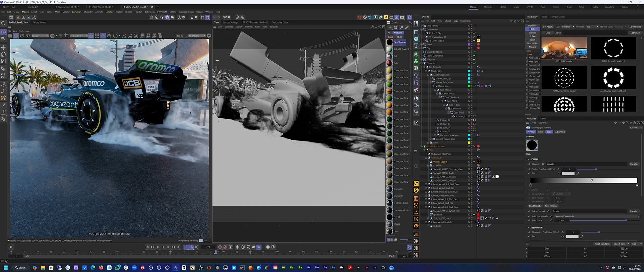Viewport: 644px width, 272px height.
Task: Open the Simulate menu
Action: point(110,12)
